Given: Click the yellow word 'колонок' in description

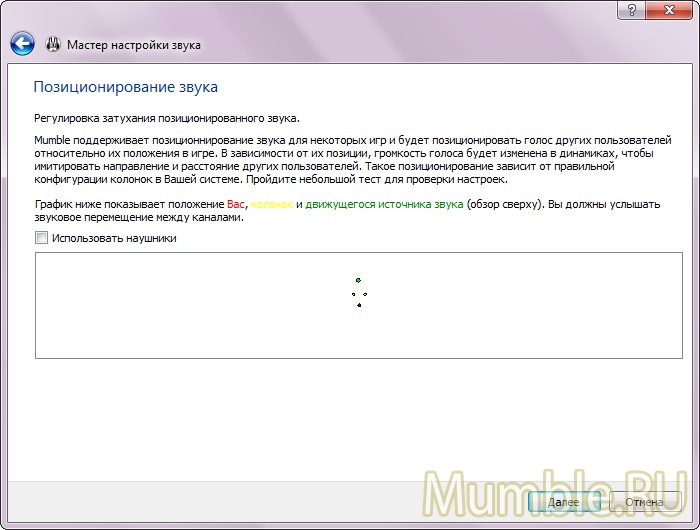Looking at the screenshot, I should pos(271,204).
